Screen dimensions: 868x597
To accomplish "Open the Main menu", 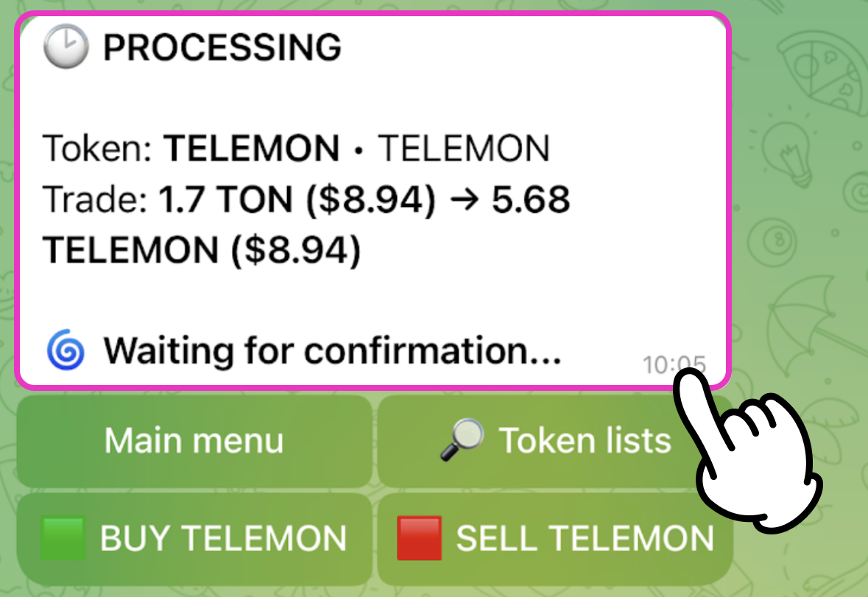I will pos(194,441).
